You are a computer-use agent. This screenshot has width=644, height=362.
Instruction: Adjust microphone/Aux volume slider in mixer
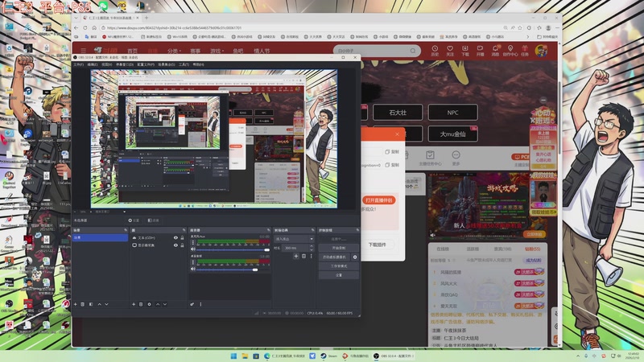[233, 249]
